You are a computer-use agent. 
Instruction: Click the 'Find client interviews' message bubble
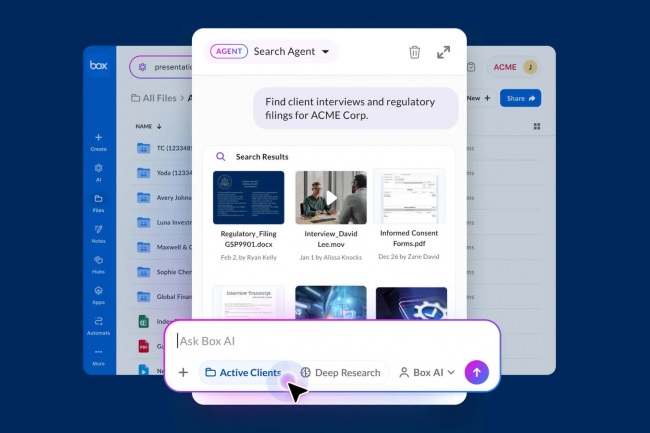coord(356,109)
